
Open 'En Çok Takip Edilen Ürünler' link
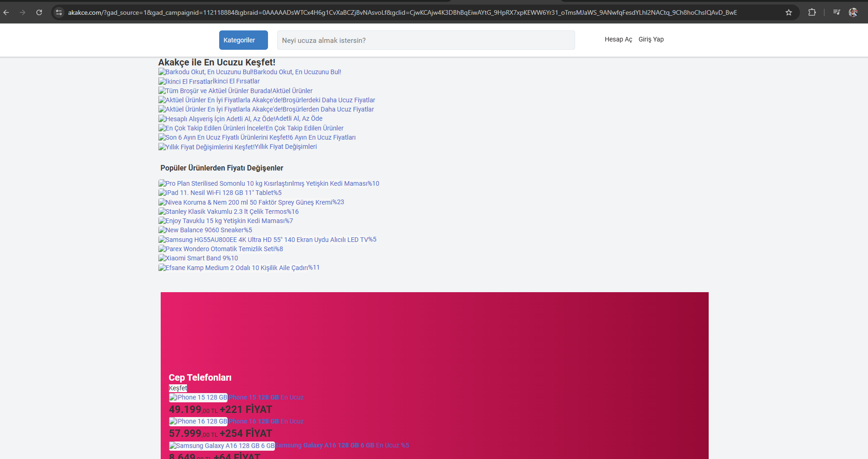click(x=251, y=128)
